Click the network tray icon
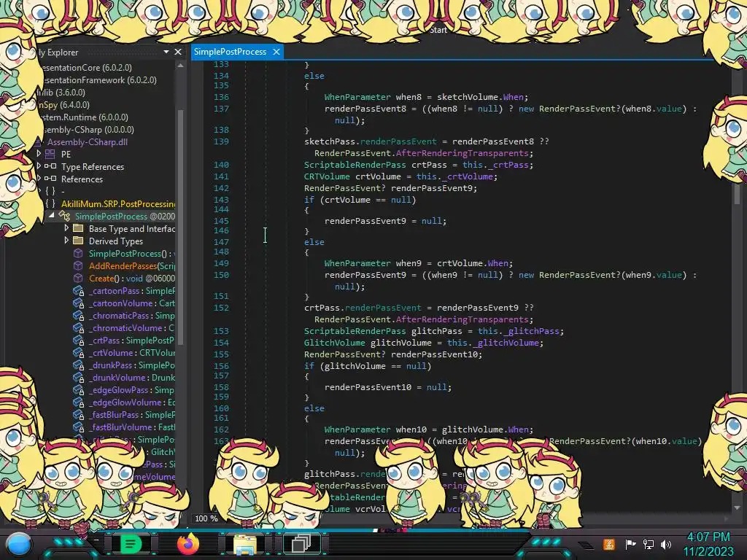747x560 pixels. click(648, 544)
